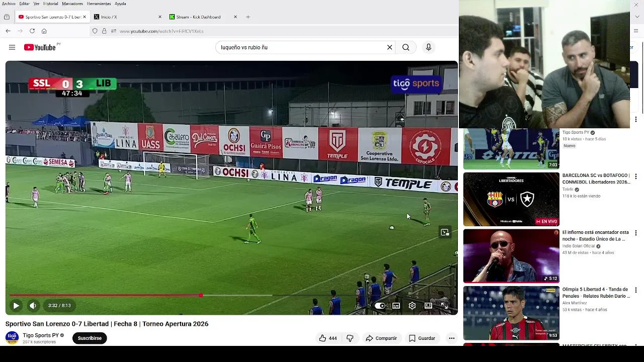The image size is (644, 362).
Task: Go to YouTube home via the logo
Action: pyautogui.click(x=40, y=47)
